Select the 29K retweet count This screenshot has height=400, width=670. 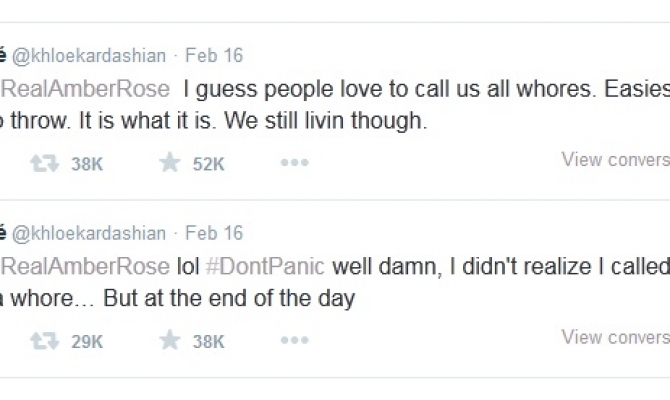[x=87, y=342]
